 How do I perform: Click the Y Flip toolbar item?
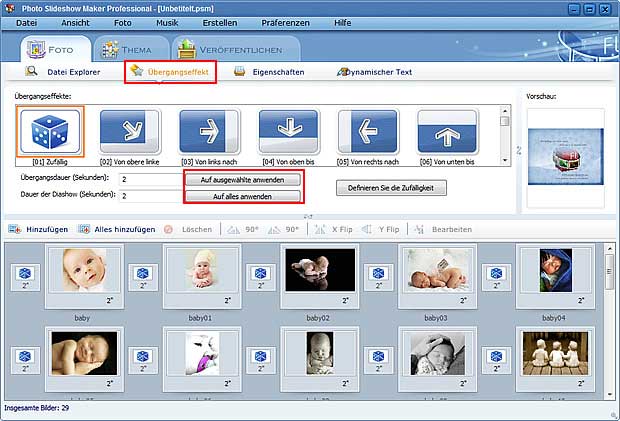click(x=381, y=229)
